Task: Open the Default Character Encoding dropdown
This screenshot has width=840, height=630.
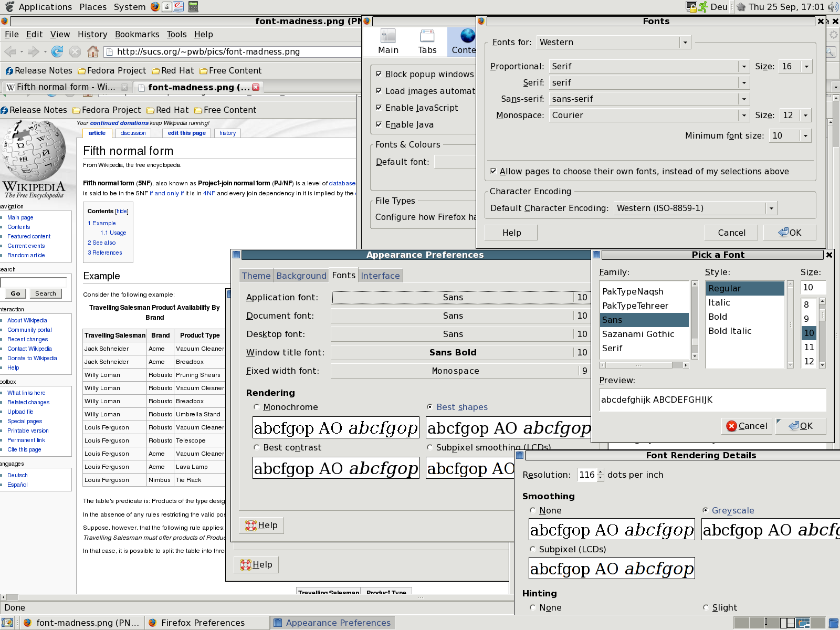Action: click(x=695, y=208)
